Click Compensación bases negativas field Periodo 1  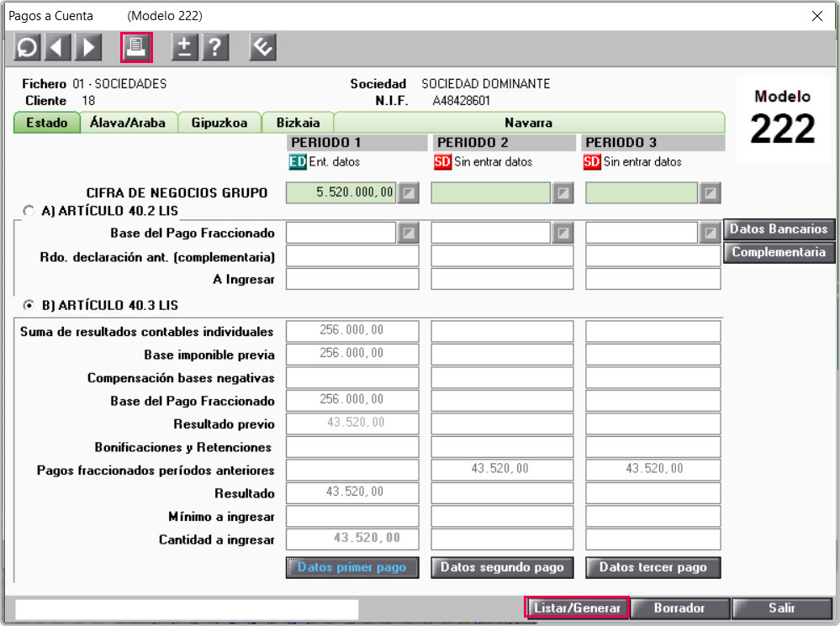coord(352,377)
